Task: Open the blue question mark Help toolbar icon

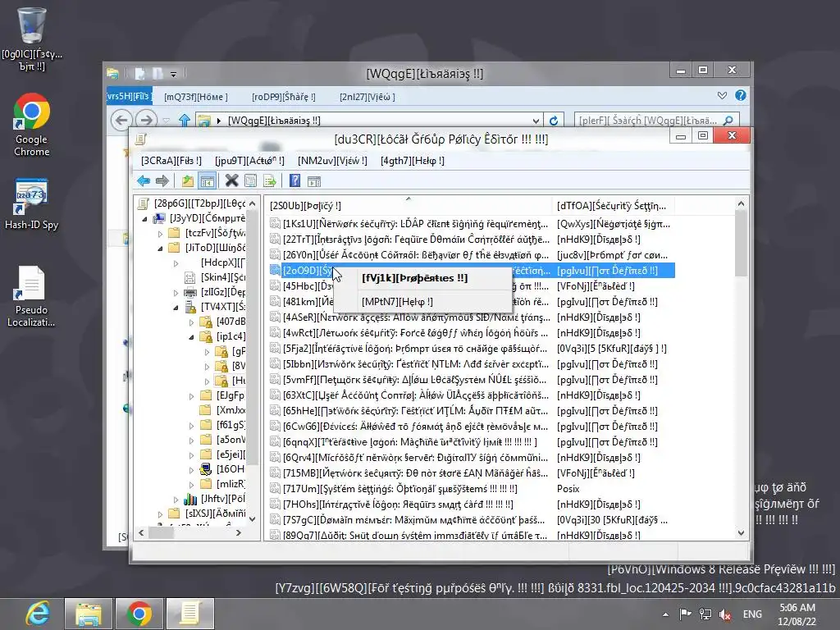Action: click(x=294, y=181)
